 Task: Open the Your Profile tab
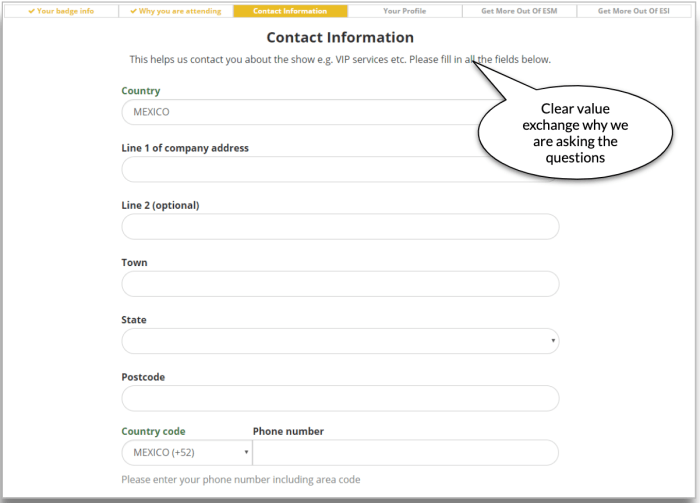click(x=405, y=11)
